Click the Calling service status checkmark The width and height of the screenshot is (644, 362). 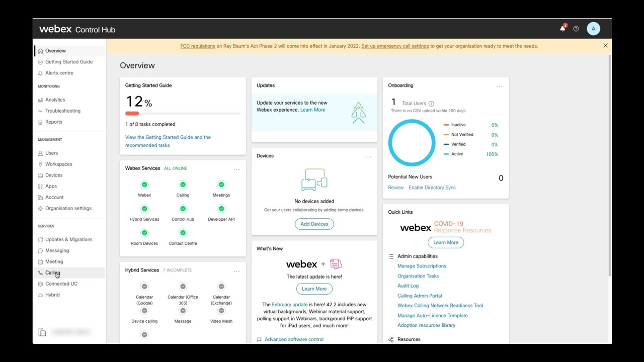[183, 185]
